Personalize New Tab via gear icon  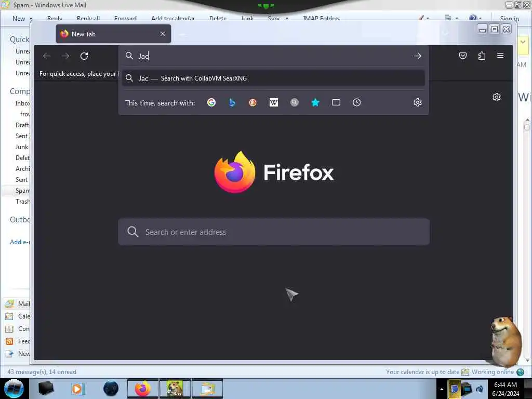[496, 97]
